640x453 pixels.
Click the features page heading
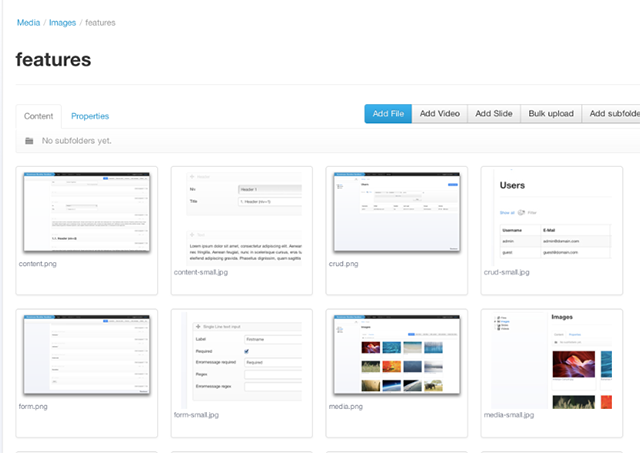tap(53, 60)
